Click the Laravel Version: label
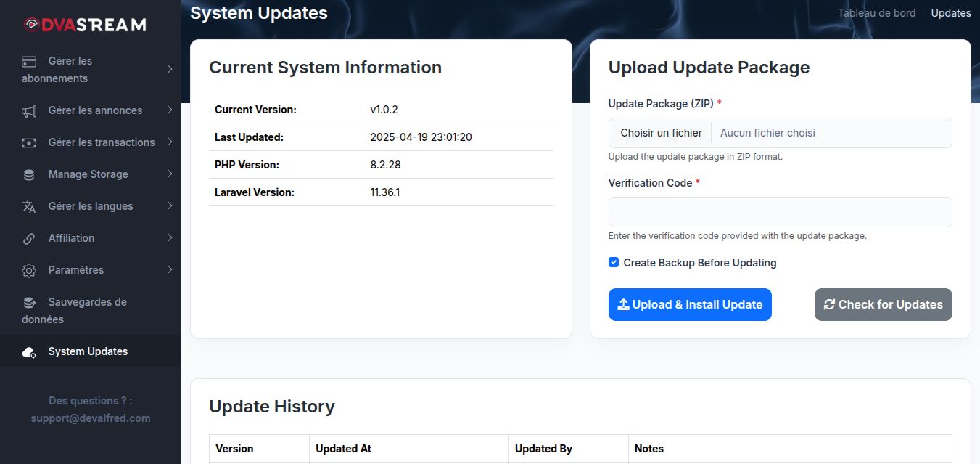The width and height of the screenshot is (980, 464). pos(255,192)
